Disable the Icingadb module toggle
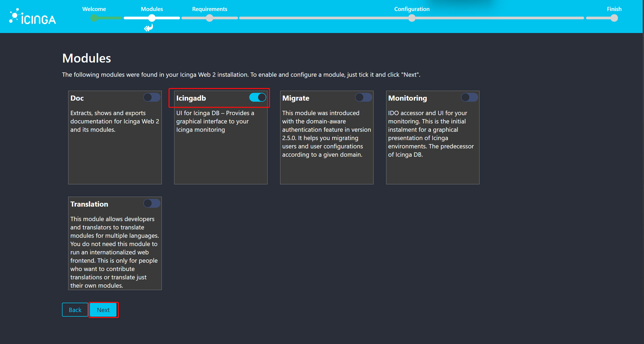 [258, 97]
